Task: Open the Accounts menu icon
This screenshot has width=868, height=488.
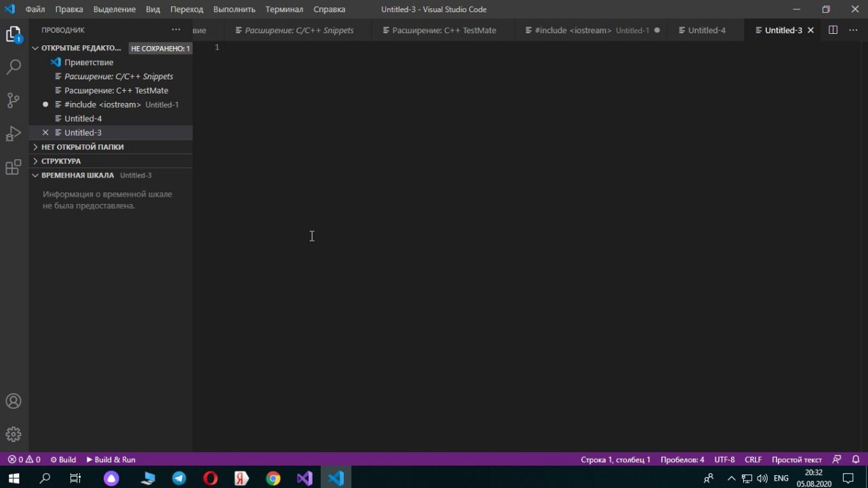Action: click(14, 401)
